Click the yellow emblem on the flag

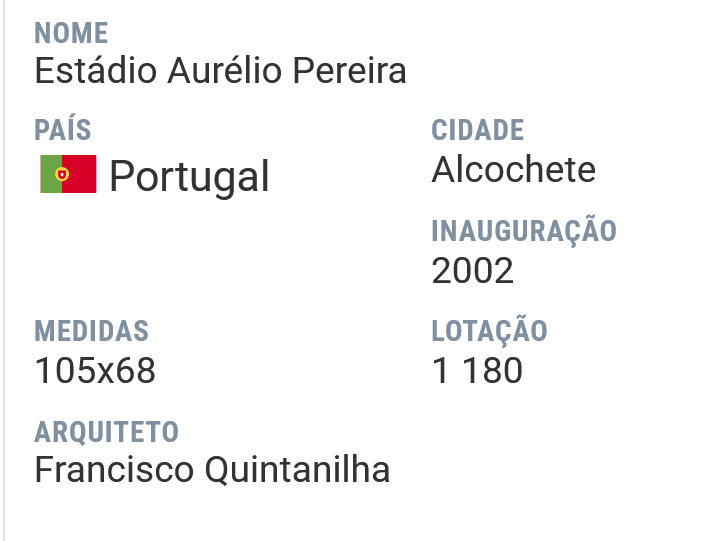click(x=62, y=174)
